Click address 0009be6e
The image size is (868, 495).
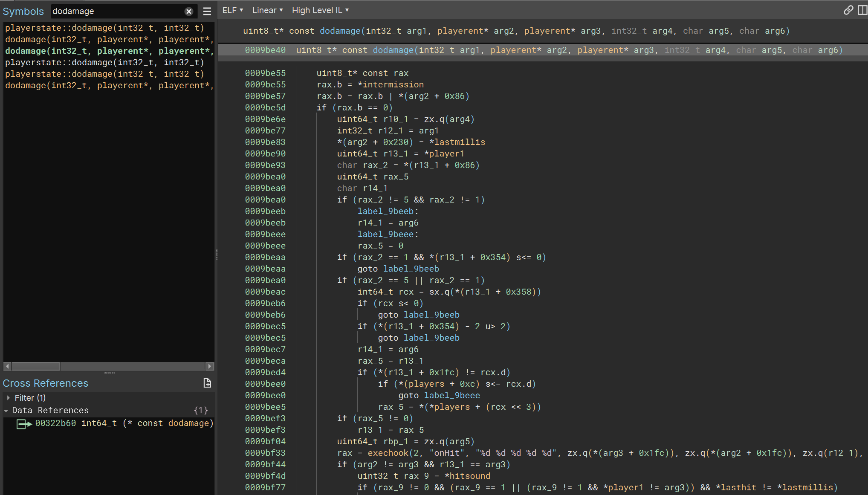(265, 119)
